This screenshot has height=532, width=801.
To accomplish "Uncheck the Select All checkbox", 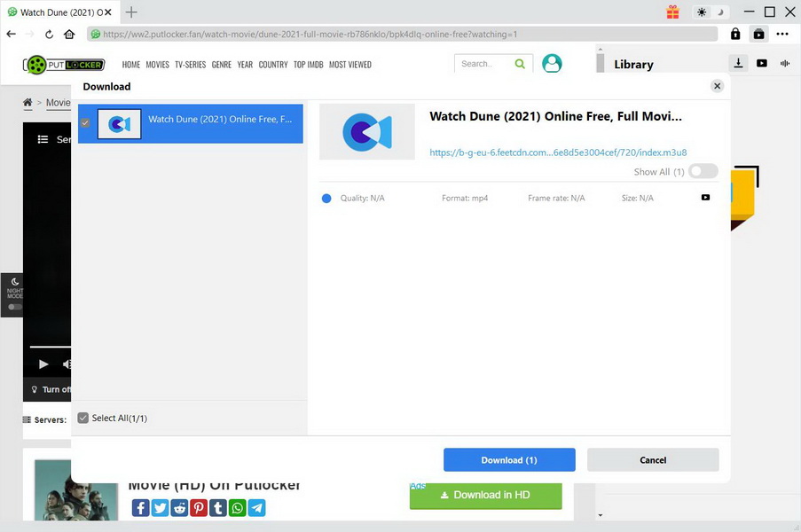I will pyautogui.click(x=83, y=418).
